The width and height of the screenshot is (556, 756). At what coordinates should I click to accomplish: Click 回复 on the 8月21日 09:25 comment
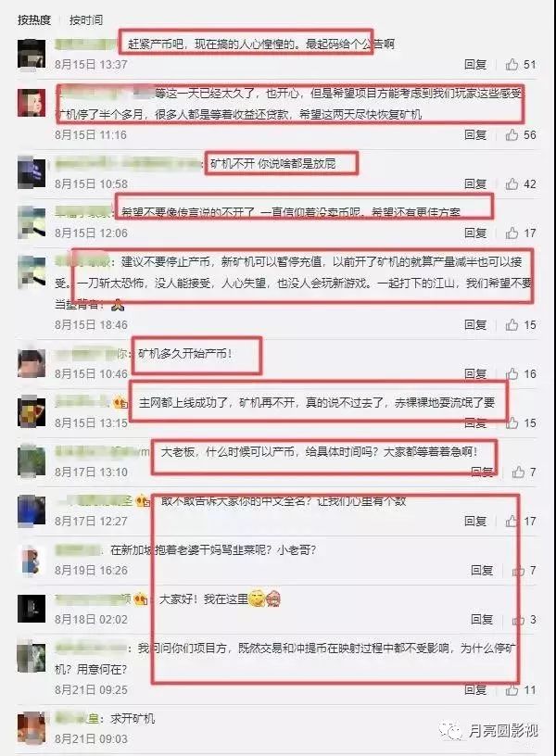pyautogui.click(x=475, y=690)
